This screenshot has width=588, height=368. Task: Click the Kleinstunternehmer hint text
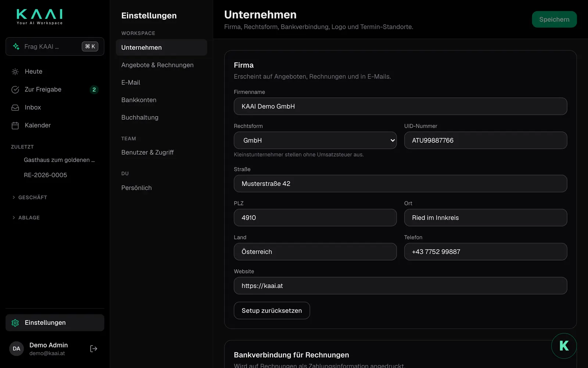click(298, 155)
